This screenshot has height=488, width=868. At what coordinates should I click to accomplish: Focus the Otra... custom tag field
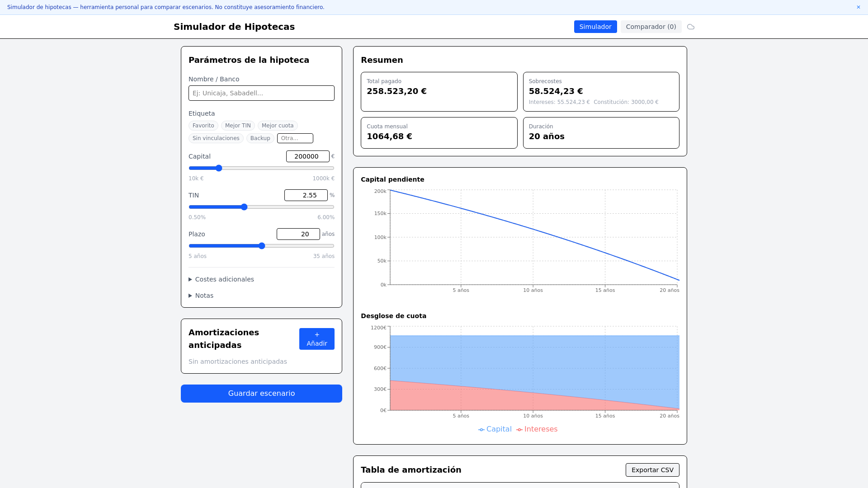coord(295,138)
